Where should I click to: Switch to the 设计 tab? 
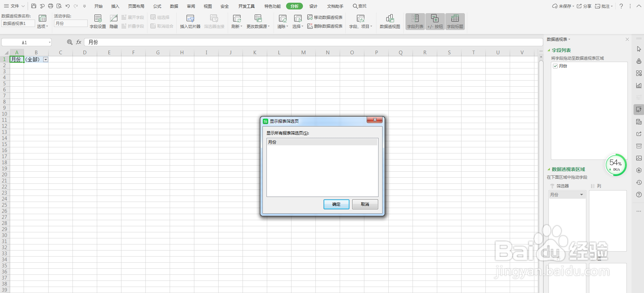[313, 6]
